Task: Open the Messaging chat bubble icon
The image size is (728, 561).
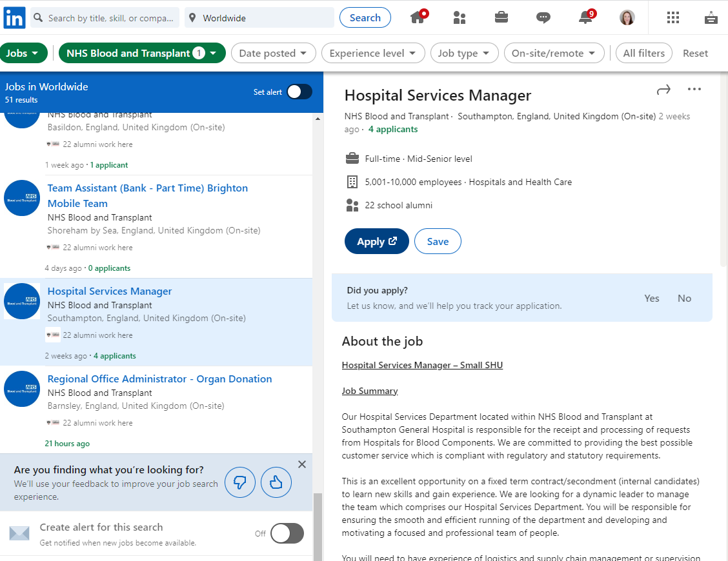Action: pyautogui.click(x=543, y=17)
